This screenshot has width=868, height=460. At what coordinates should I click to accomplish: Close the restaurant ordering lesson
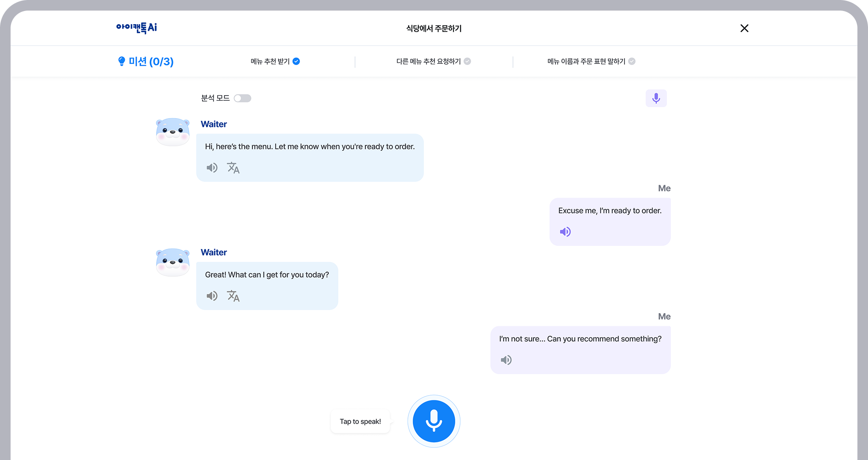tap(744, 28)
